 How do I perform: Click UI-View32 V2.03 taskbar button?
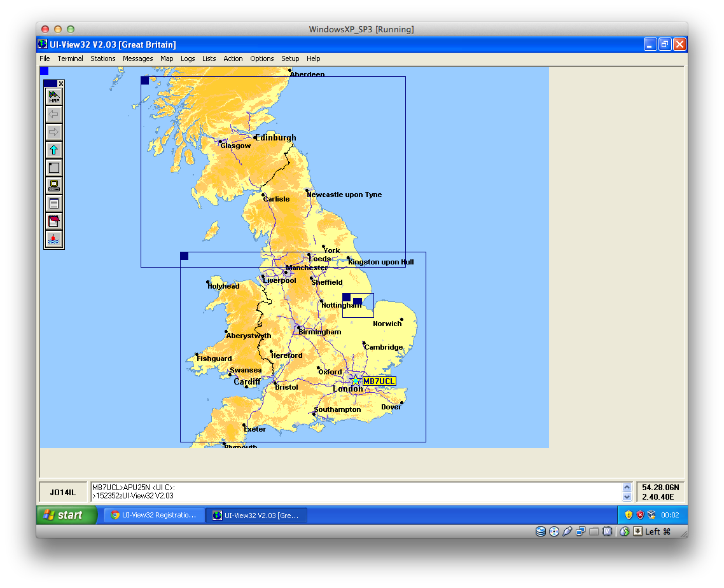click(x=257, y=515)
